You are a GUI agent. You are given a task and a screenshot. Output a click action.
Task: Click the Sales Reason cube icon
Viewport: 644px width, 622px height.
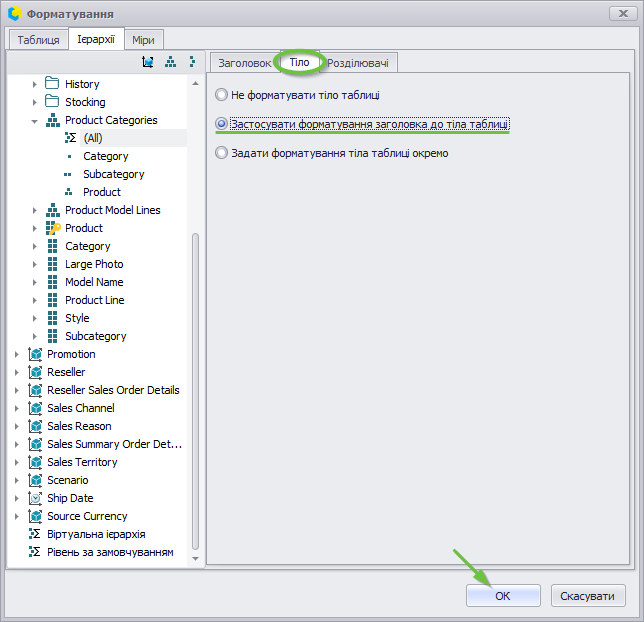pos(35,426)
